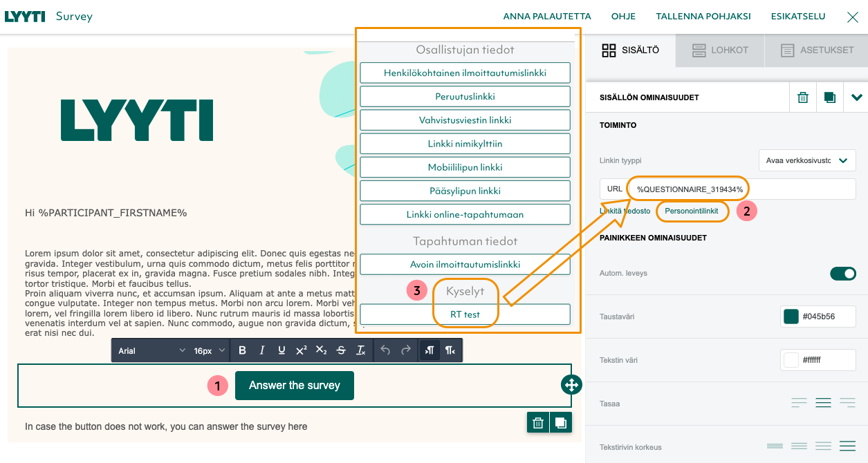
Task: Switch to the Asetukset tab
Action: pyautogui.click(x=817, y=50)
